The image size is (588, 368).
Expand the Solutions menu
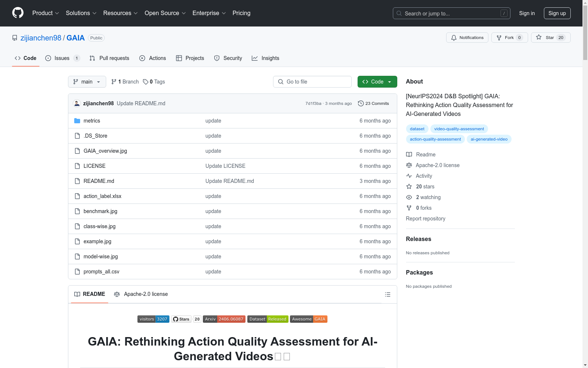point(81,13)
